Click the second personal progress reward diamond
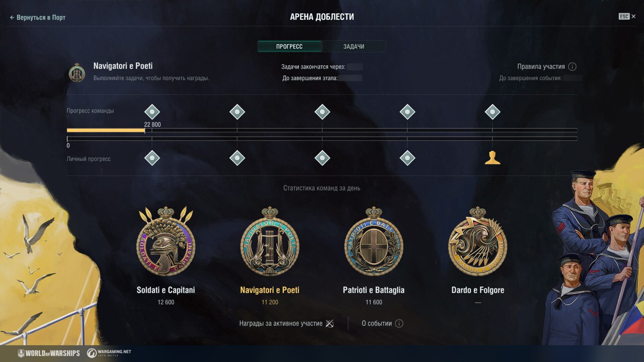 tap(237, 158)
